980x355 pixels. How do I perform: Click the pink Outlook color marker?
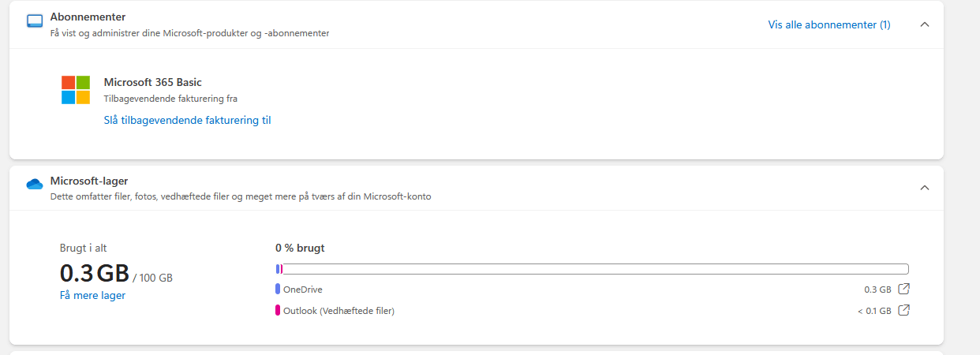click(278, 311)
